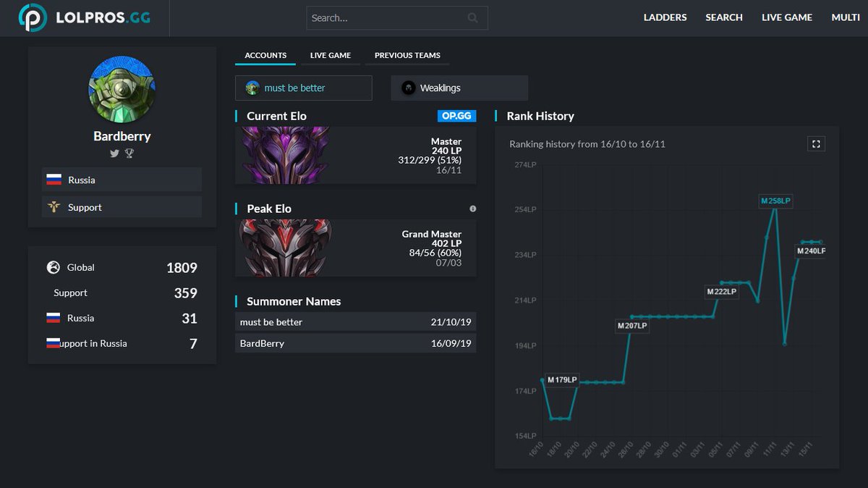Select the must be better account
Screen dimensions: 868x488
304,88
